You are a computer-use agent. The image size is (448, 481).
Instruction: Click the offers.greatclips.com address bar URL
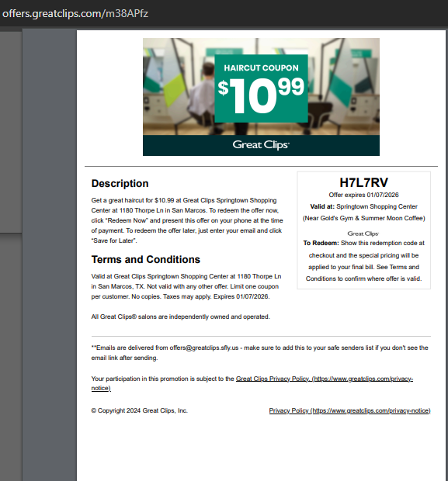click(75, 13)
